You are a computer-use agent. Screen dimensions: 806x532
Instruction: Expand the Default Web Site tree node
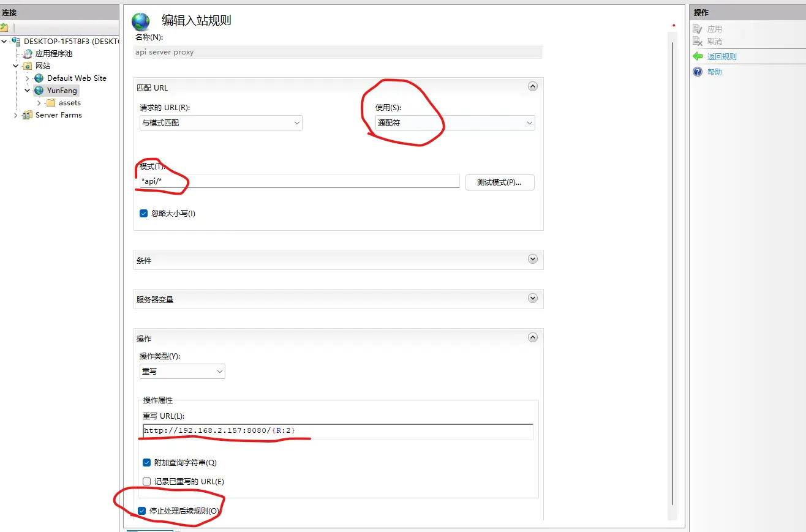[x=28, y=78]
